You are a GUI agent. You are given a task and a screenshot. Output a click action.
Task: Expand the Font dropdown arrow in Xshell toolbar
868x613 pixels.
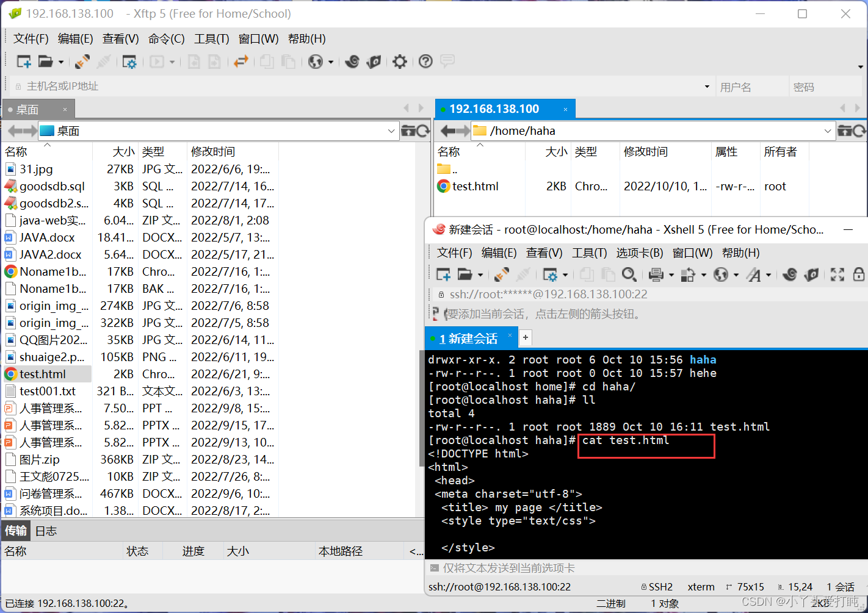click(x=769, y=276)
